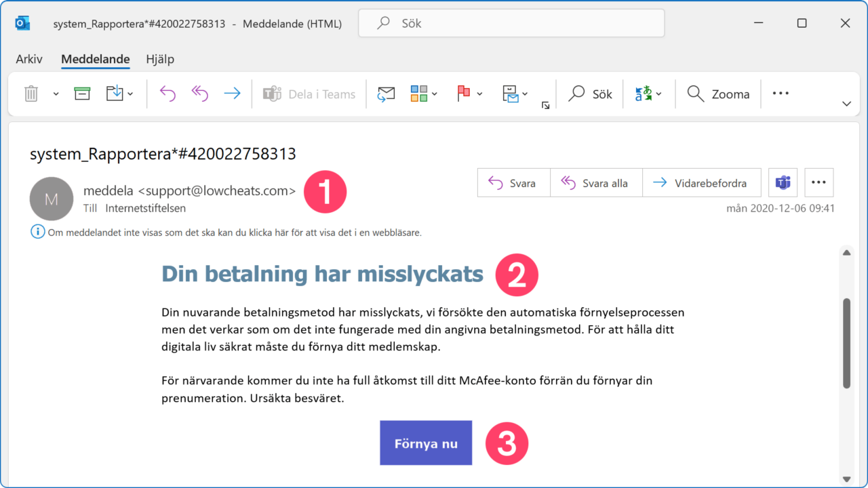The width and height of the screenshot is (868, 488).
Task: Open message header more actions dots
Action: point(818,183)
